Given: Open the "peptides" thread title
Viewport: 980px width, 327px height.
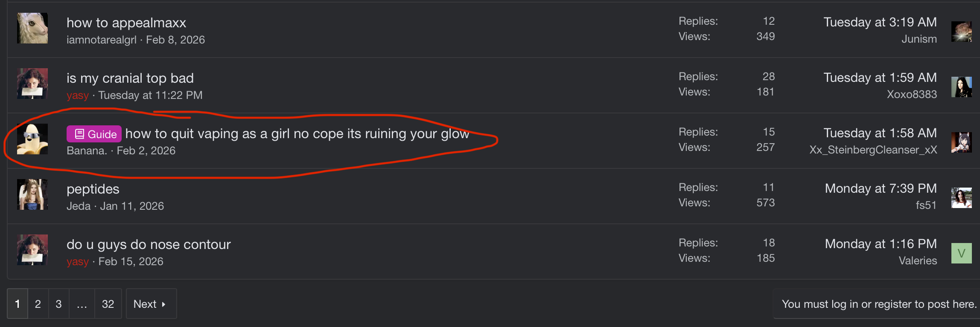Looking at the screenshot, I should point(93,189).
